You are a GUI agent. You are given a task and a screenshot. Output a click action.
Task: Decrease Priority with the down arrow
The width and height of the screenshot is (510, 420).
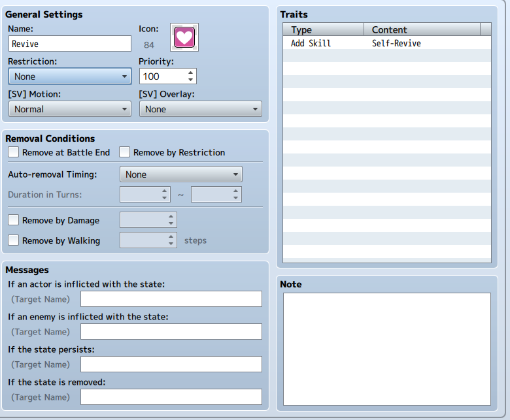[191, 80]
